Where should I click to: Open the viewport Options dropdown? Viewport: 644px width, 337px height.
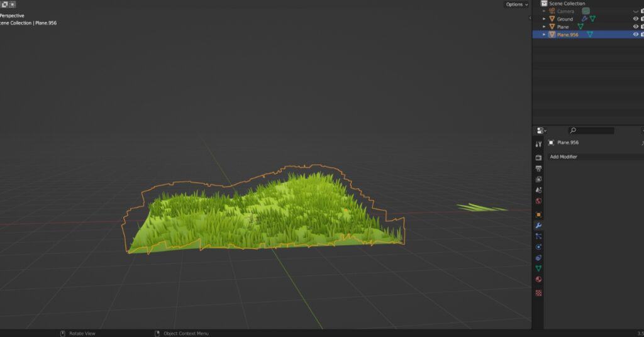(517, 4)
